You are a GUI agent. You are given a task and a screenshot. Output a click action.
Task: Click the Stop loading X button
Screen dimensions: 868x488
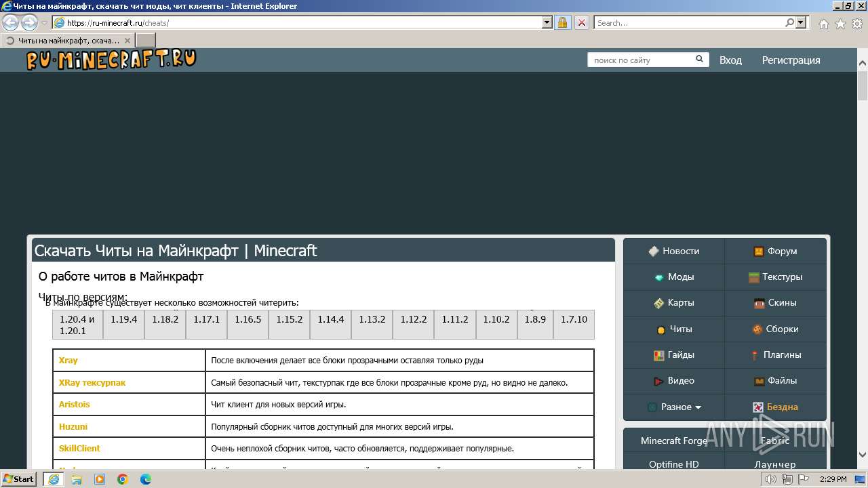pos(581,23)
